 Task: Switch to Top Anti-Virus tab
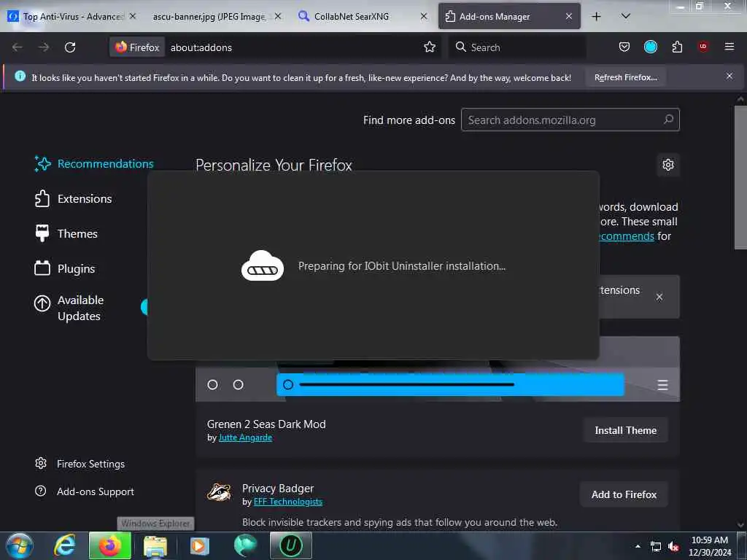click(71, 16)
